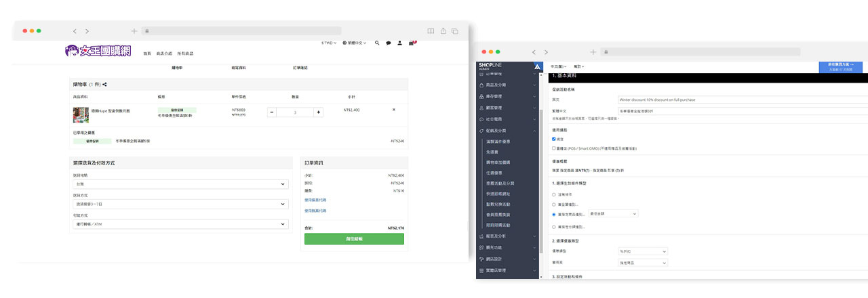The image size is (868, 298).
Task: Open the 購物車加價購 submenu item
Action: [x=497, y=163]
